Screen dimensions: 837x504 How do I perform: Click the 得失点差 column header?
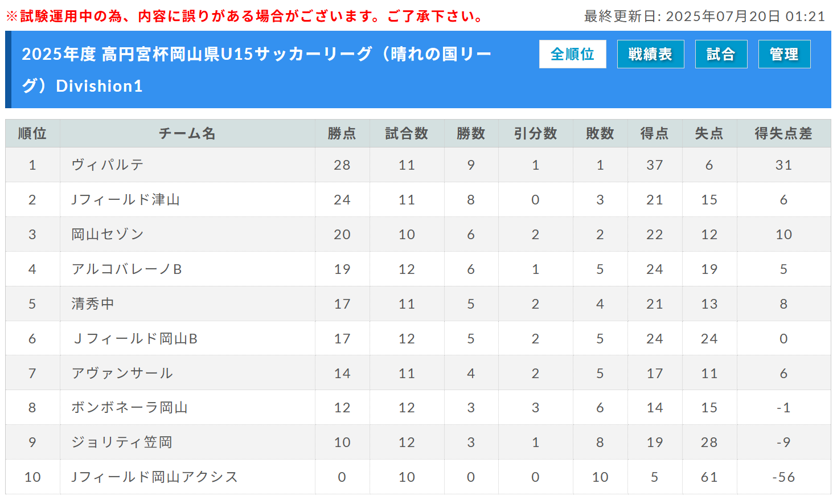click(x=783, y=133)
